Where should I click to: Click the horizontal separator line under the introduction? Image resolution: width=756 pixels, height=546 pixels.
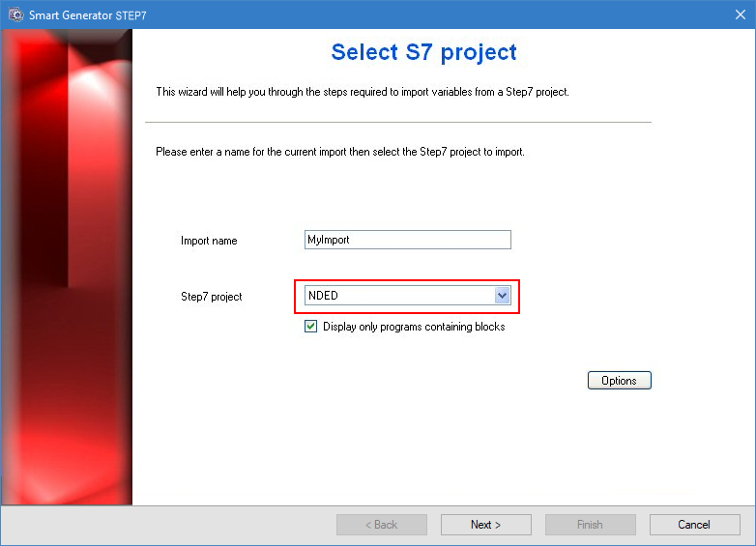[398, 123]
